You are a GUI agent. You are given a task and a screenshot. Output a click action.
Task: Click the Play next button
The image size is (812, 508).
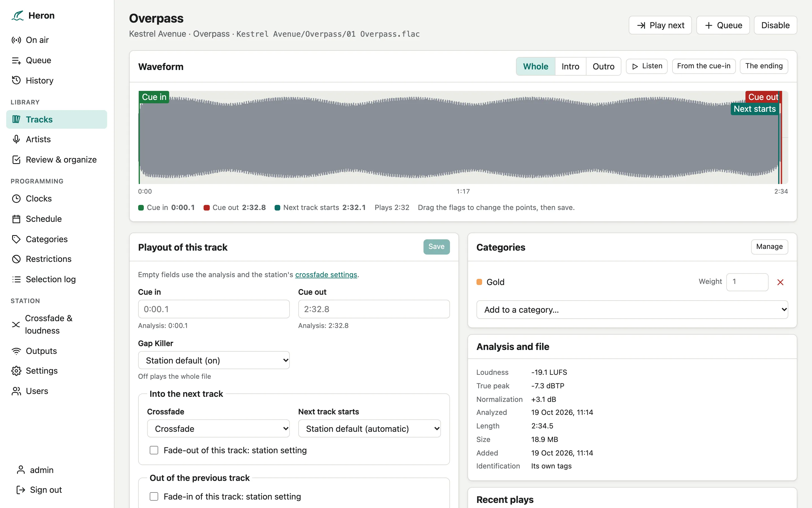(660, 25)
